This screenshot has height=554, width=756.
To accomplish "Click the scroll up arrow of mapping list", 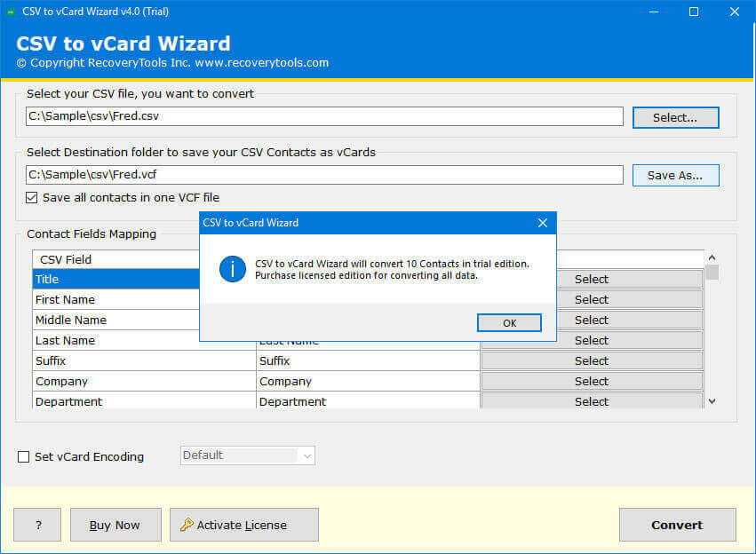I will click(712, 257).
